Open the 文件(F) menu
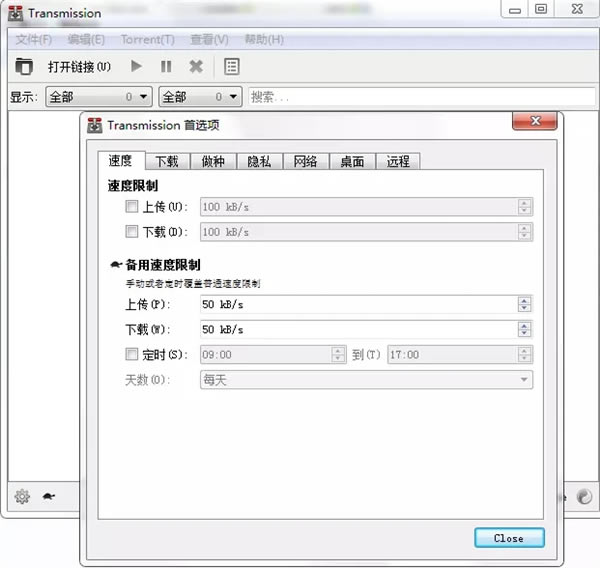Viewport: 600px width, 568px height. click(x=34, y=39)
